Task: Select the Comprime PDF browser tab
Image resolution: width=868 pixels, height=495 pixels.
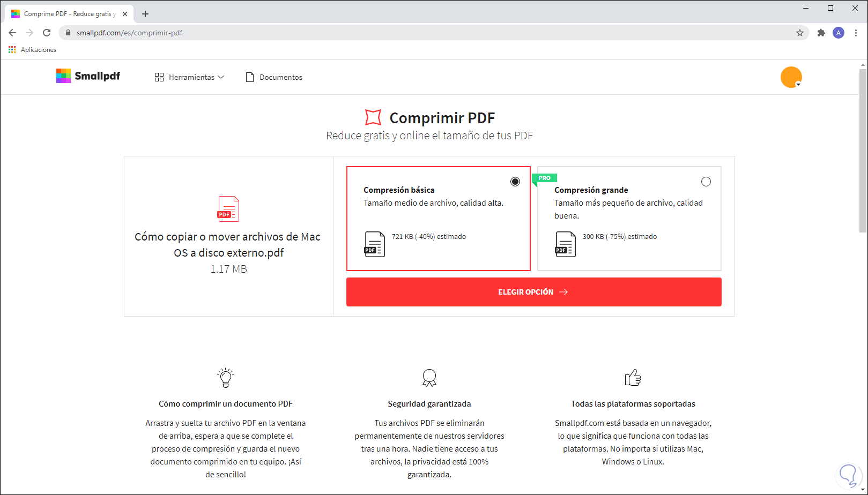Action: point(69,14)
